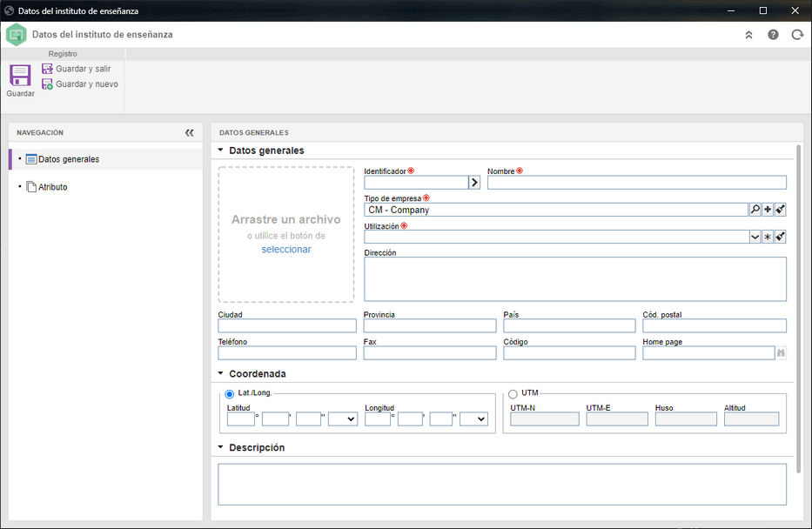The width and height of the screenshot is (812, 529).
Task: Focus the Código input field
Action: point(569,353)
